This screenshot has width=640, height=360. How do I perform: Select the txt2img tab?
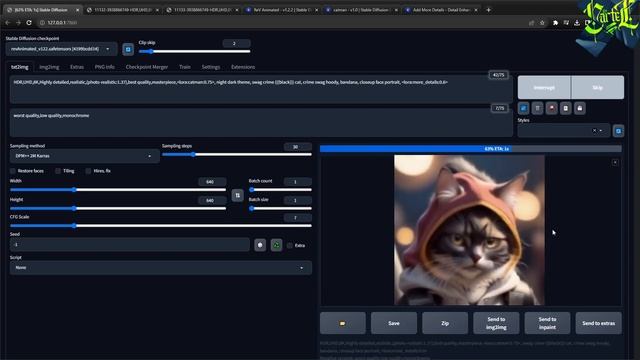[x=20, y=67]
